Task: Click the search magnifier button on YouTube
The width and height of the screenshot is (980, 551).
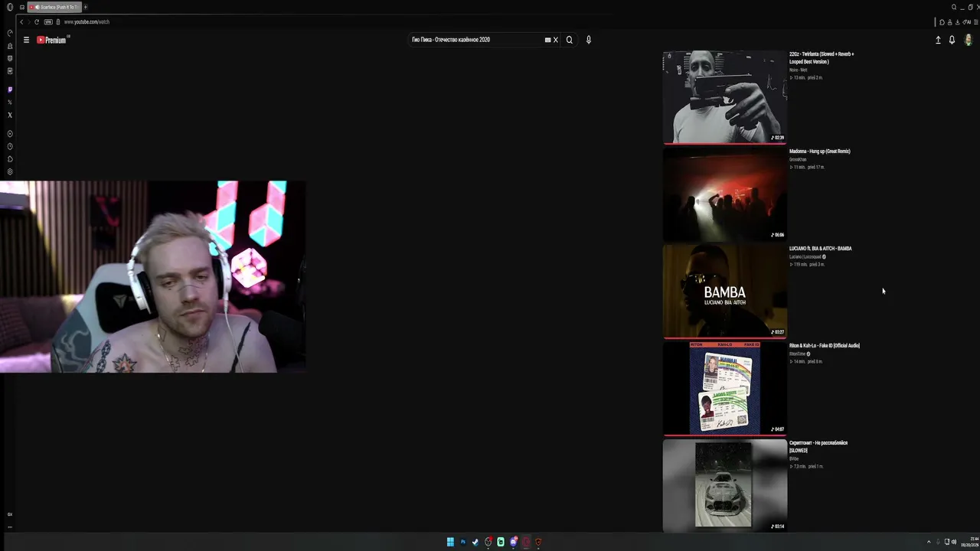Action: click(x=569, y=40)
